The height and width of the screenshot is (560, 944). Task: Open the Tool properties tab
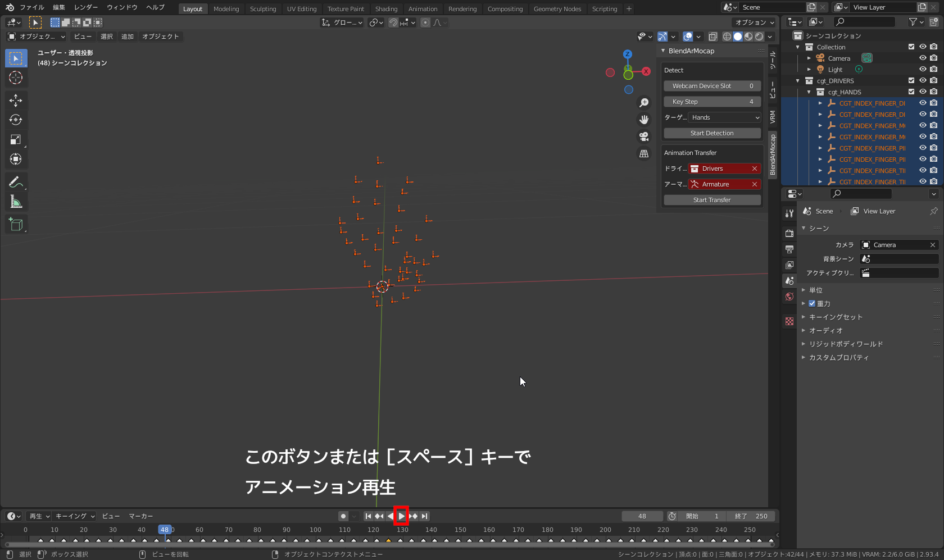click(x=789, y=213)
